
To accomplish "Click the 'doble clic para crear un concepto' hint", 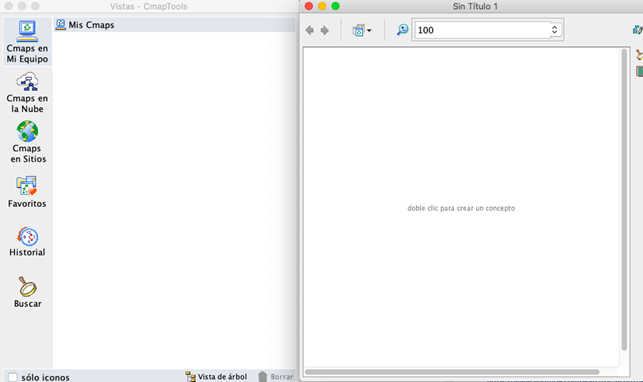I will [x=461, y=208].
